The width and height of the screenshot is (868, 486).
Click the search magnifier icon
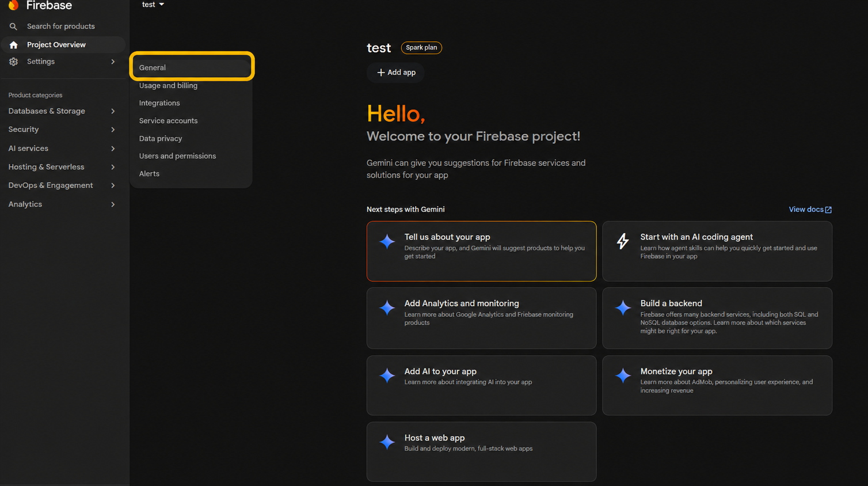tap(13, 26)
